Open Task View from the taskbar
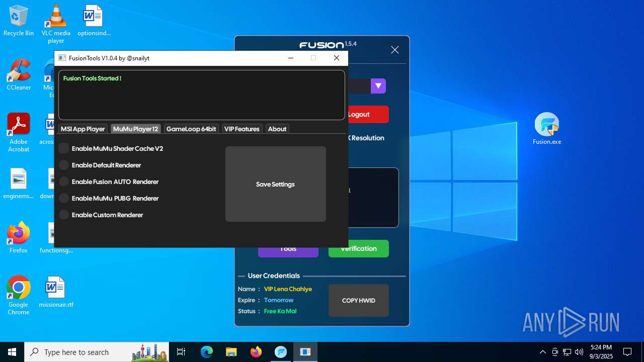This screenshot has width=644, height=362. click(x=181, y=352)
